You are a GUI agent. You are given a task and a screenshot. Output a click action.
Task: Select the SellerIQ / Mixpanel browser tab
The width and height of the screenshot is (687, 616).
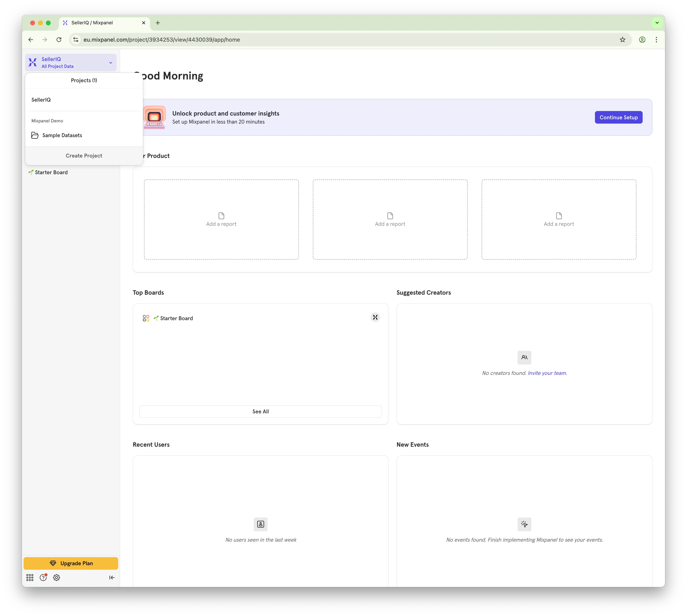coord(104,23)
